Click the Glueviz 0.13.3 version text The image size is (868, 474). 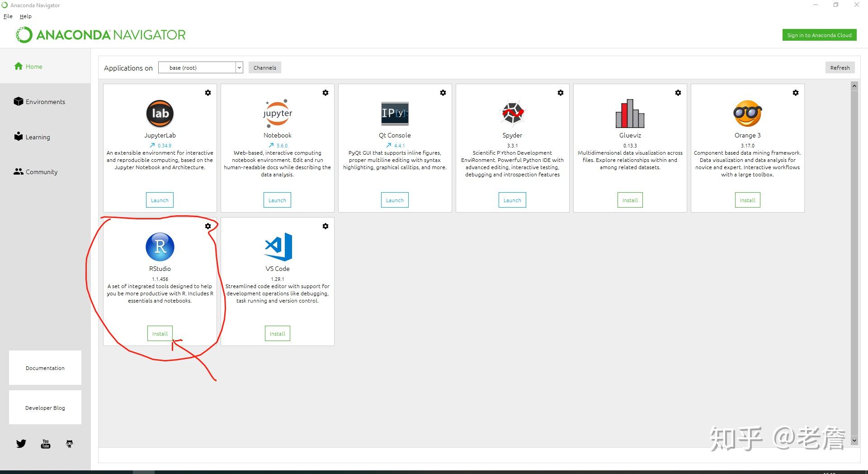pyautogui.click(x=630, y=146)
